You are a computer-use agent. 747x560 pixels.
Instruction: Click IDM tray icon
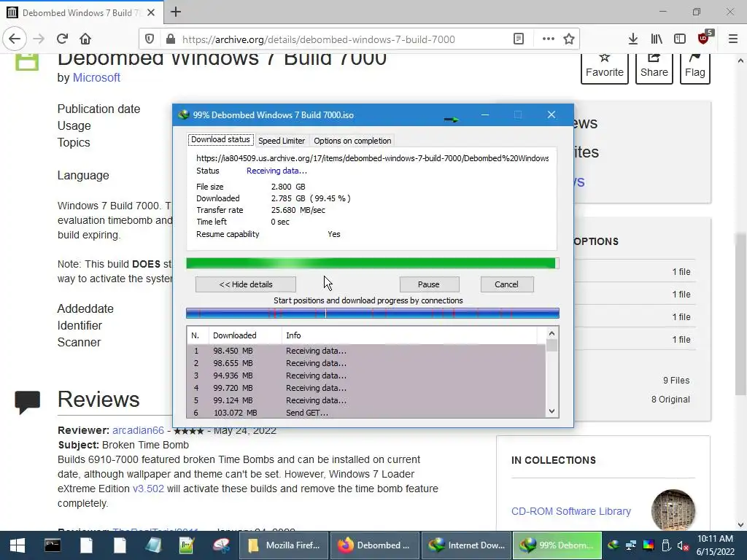pyautogui.click(x=614, y=545)
